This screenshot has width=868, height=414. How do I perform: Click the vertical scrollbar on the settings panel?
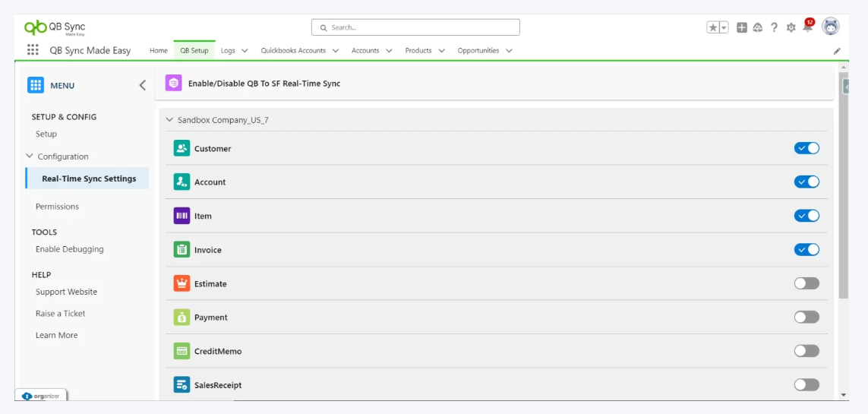click(844, 190)
